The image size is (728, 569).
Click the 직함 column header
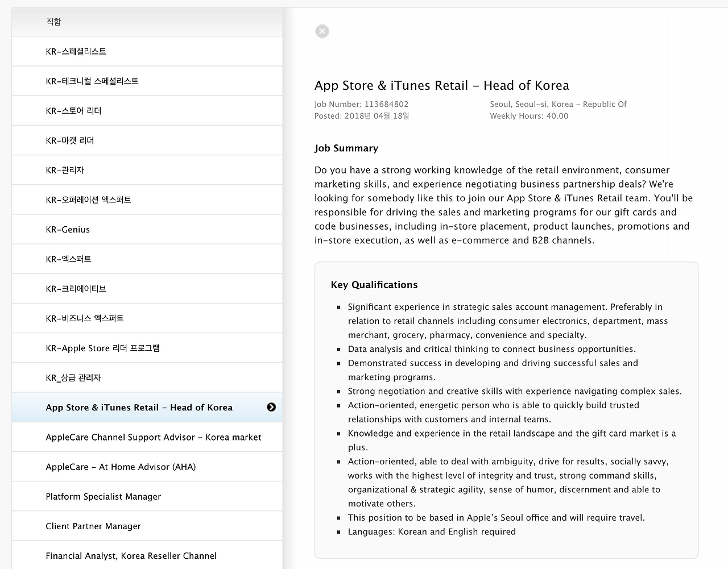(54, 22)
